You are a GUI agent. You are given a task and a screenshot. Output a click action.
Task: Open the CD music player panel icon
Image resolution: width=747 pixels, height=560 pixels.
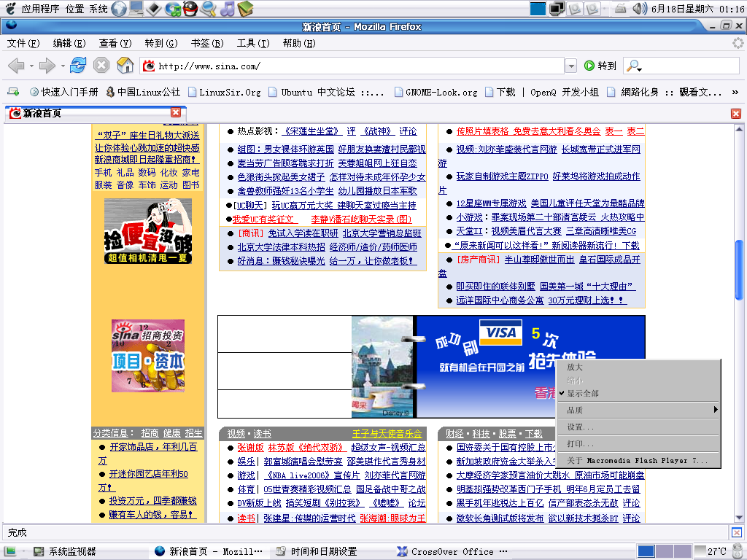pos(172,9)
